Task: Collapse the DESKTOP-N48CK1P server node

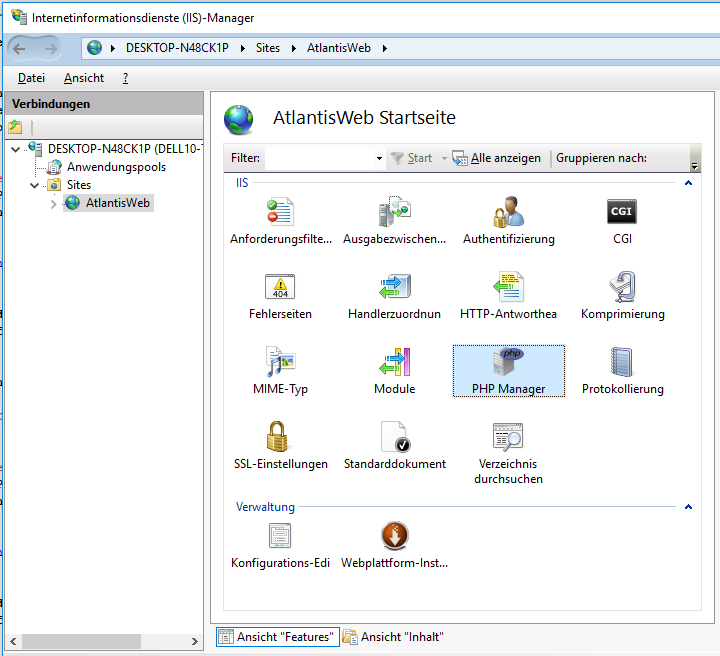Action: point(16,149)
